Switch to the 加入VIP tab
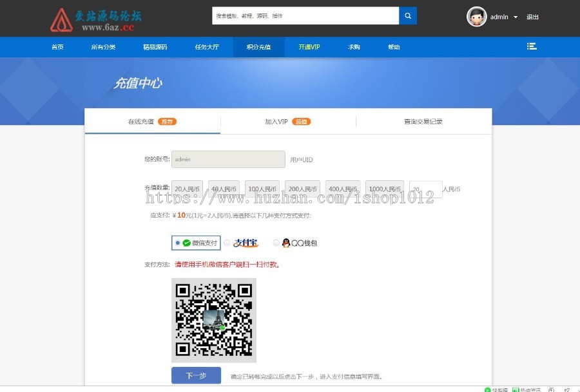The width and height of the screenshot is (580, 392). click(x=276, y=122)
